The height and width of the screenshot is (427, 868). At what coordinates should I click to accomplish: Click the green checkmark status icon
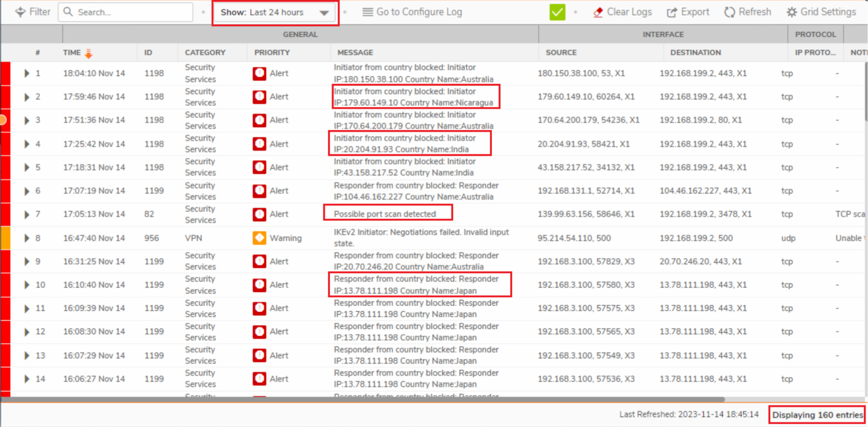(557, 12)
